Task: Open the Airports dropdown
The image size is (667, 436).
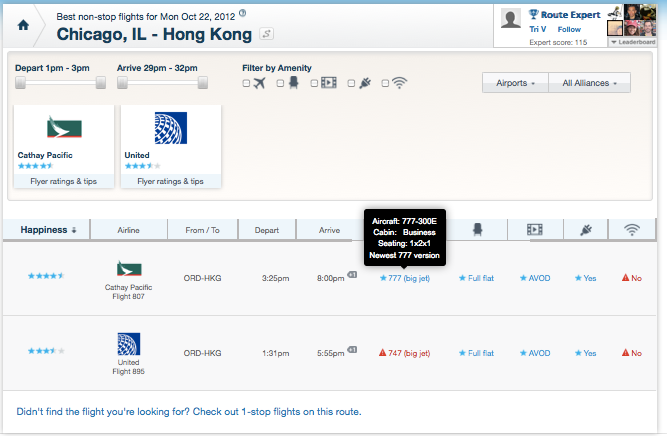Action: 515,83
